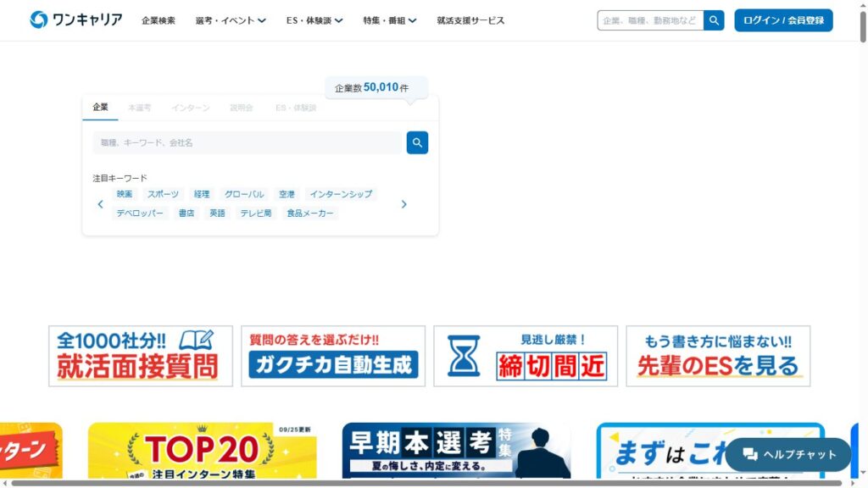Open the ヘルプチャット chat bubble
Image resolution: width=868 pixels, height=488 pixels.
click(x=788, y=454)
